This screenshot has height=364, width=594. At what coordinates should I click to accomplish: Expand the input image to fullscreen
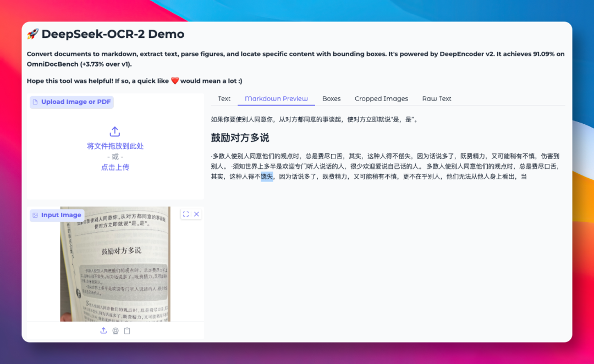[x=186, y=214]
